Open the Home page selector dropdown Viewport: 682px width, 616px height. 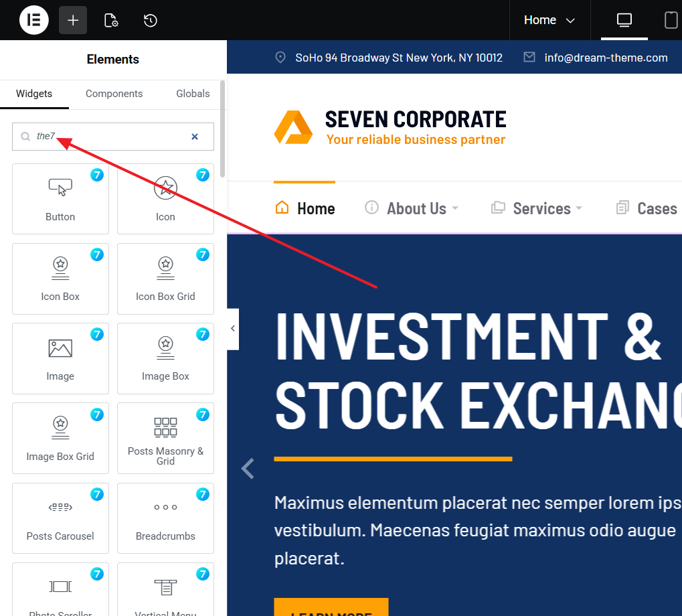coord(549,20)
